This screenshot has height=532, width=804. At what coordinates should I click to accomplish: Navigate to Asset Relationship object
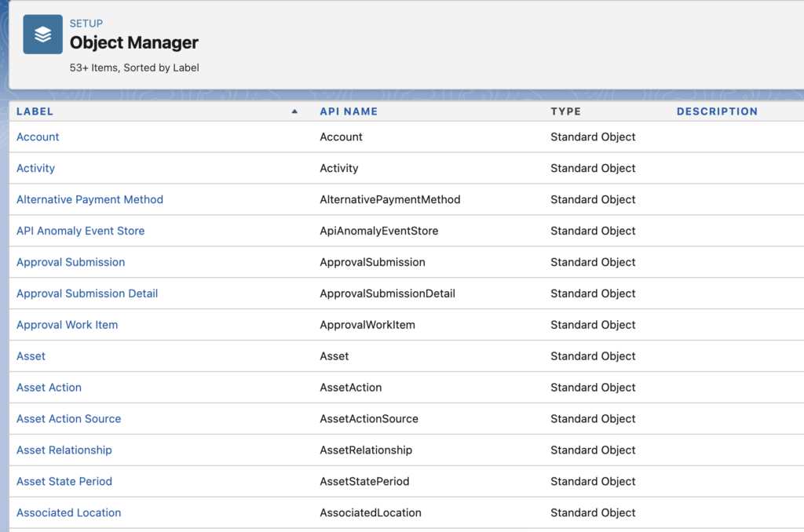tap(64, 450)
